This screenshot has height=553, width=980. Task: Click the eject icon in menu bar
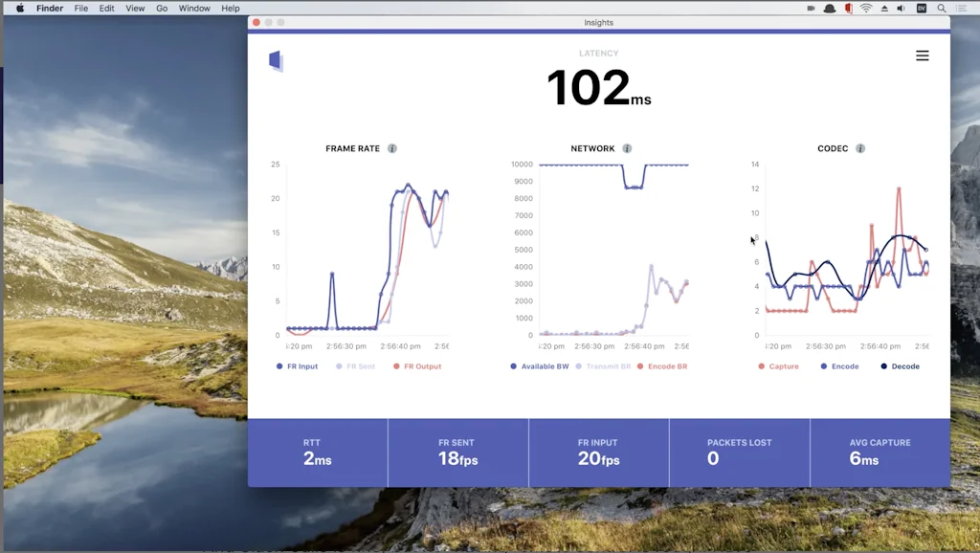click(x=884, y=8)
